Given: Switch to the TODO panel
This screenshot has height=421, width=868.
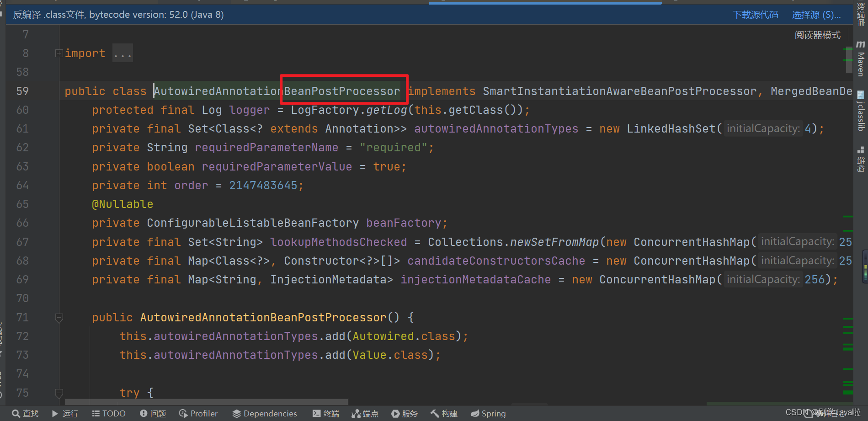Looking at the screenshot, I should pos(108,413).
